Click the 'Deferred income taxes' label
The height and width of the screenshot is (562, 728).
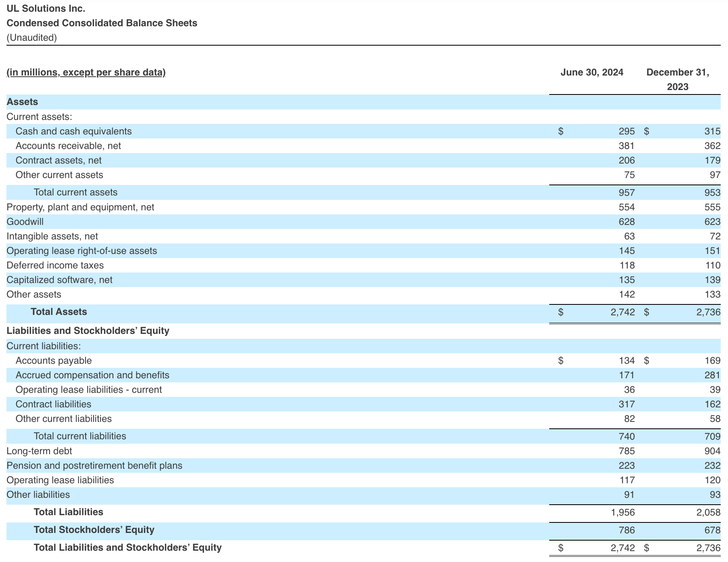pyautogui.click(x=55, y=265)
